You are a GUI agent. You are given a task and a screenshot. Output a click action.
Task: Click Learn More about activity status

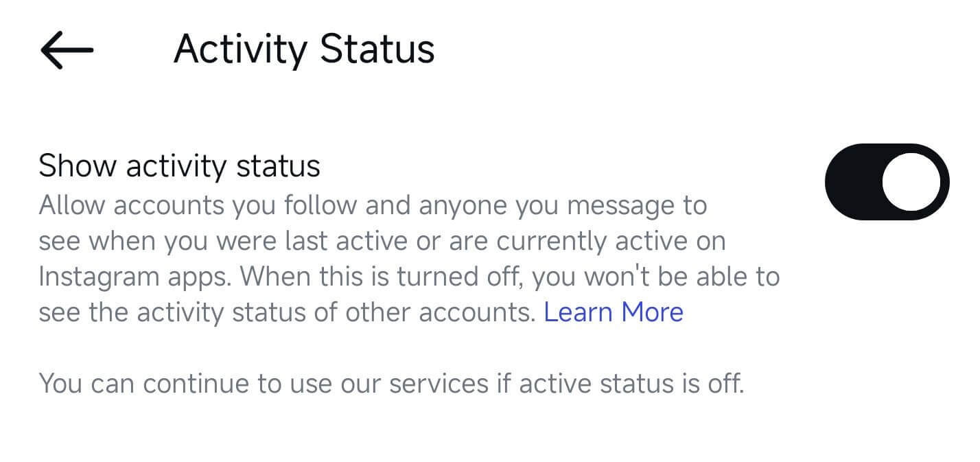click(x=613, y=312)
